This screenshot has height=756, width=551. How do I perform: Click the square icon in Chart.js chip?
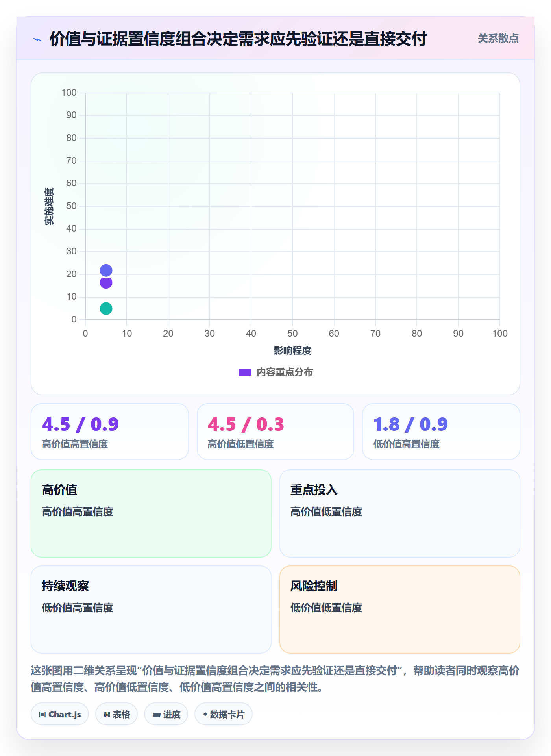coord(43,715)
